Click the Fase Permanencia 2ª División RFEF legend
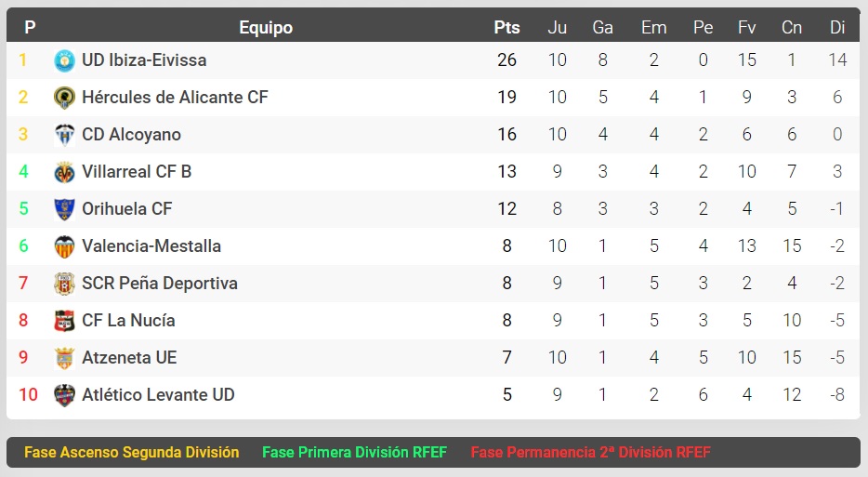868x477 pixels. click(x=590, y=453)
